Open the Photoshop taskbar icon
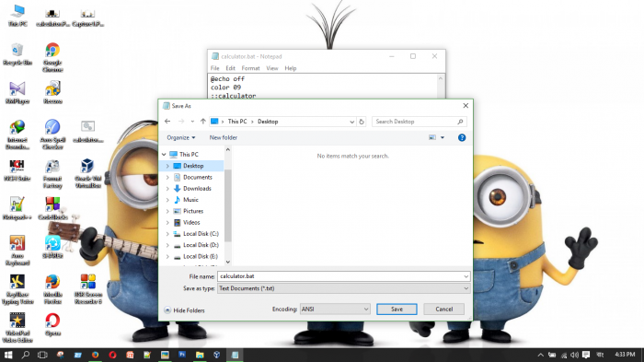Screen dimensions: 644x362 182,355
